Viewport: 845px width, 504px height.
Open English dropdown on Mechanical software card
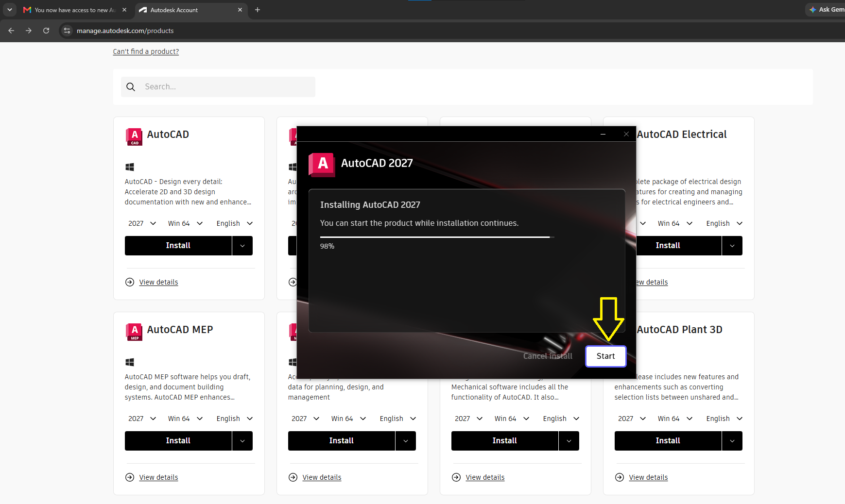click(561, 419)
